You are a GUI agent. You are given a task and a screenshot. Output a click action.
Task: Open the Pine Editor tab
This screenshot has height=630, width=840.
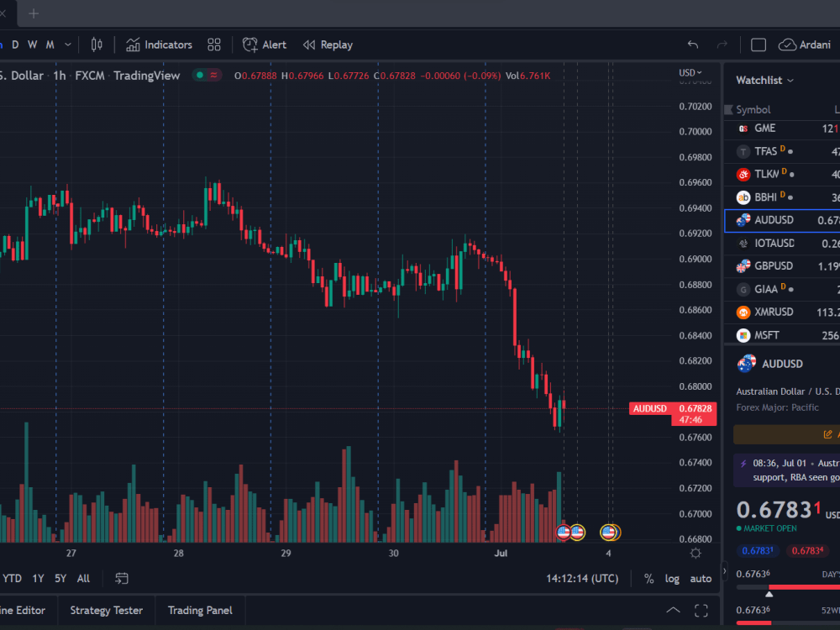pos(24,610)
